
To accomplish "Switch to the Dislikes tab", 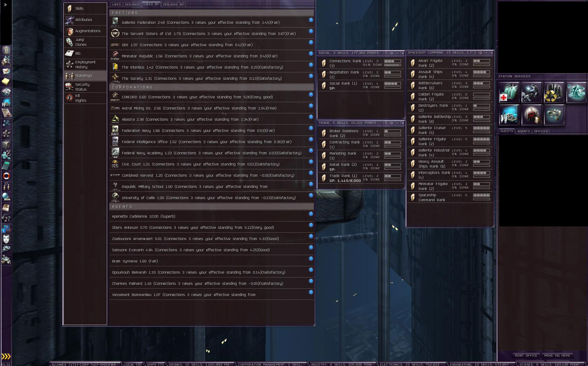I will (x=132, y=5).
